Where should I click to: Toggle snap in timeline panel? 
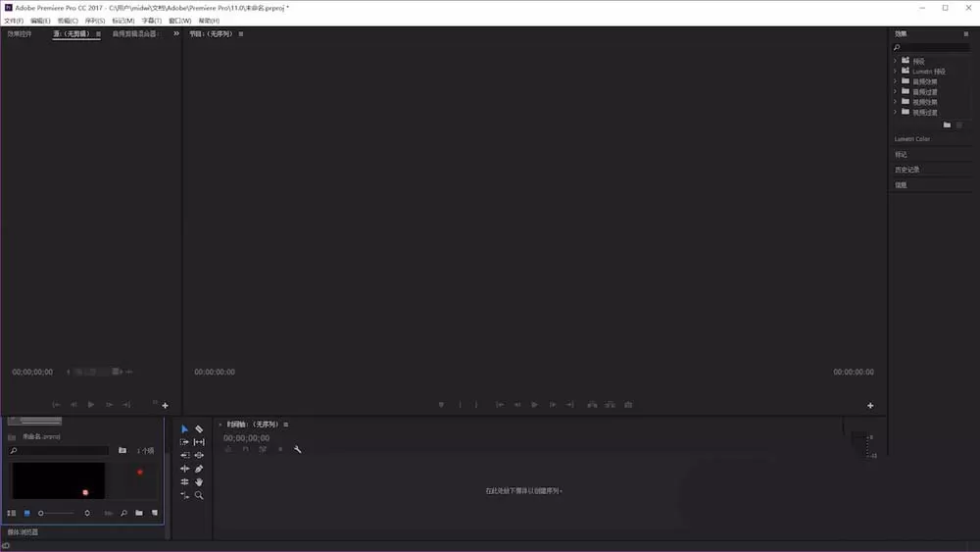246,449
